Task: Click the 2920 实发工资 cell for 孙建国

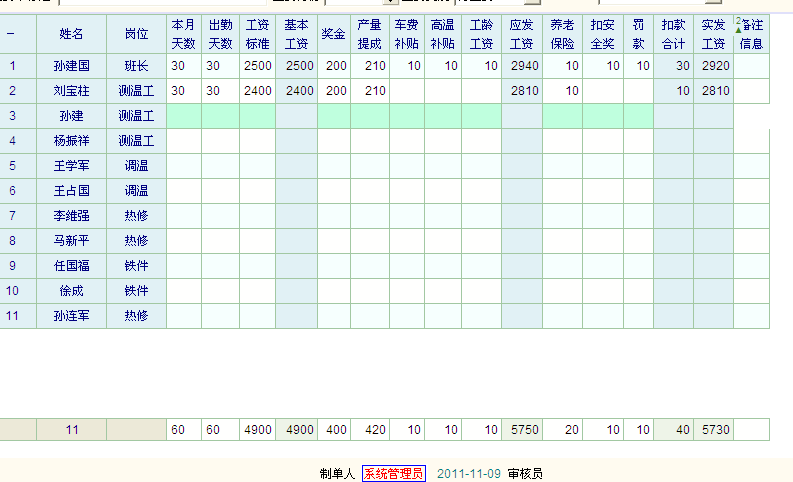Action: pos(712,66)
